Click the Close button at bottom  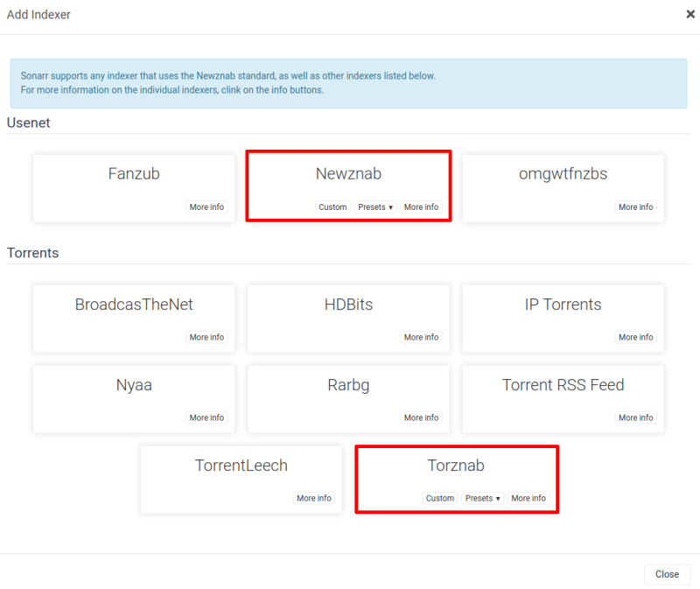(x=667, y=574)
